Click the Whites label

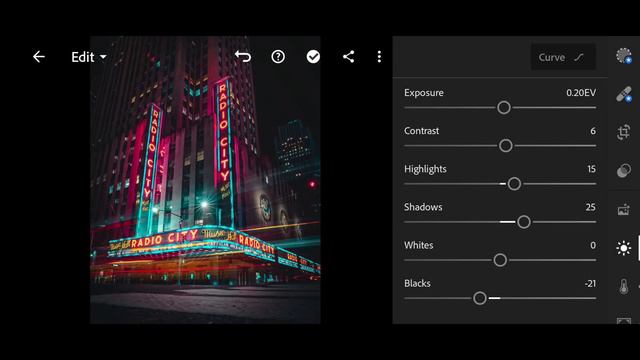[x=418, y=245]
